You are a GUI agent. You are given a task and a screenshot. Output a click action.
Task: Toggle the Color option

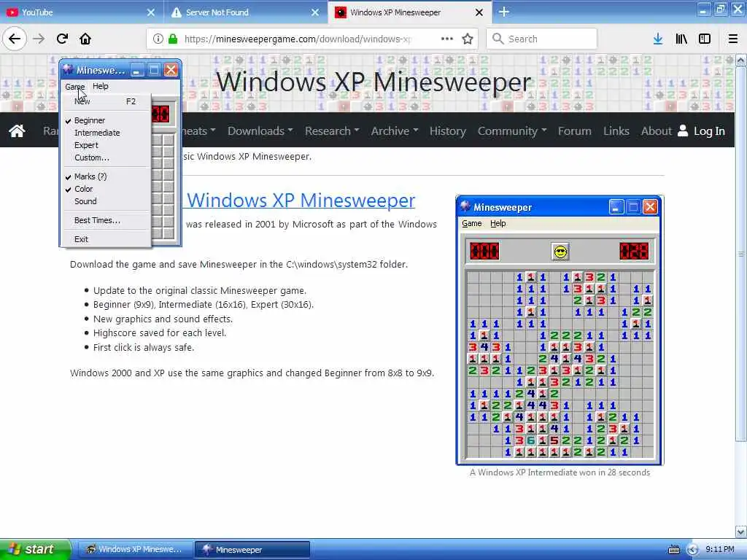coord(83,189)
